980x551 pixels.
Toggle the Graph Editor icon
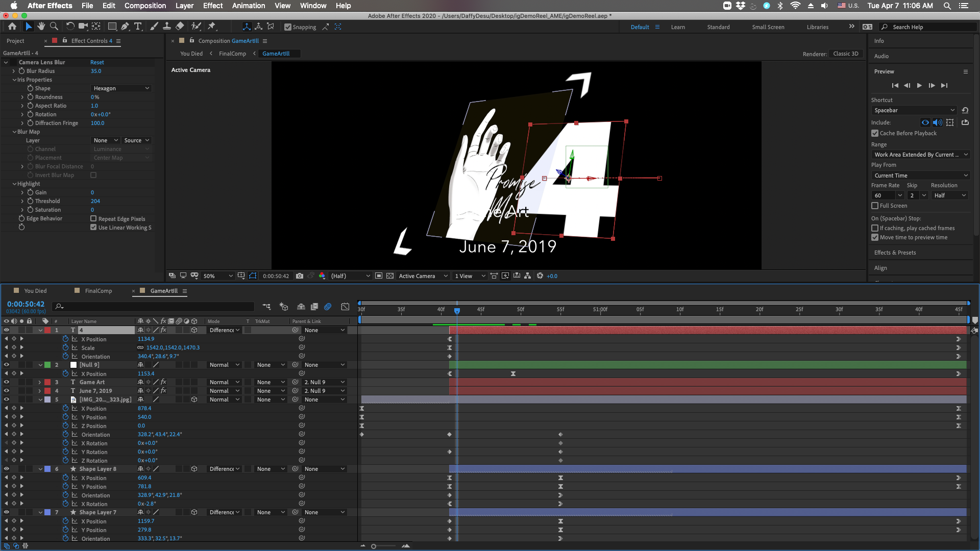[x=345, y=307]
